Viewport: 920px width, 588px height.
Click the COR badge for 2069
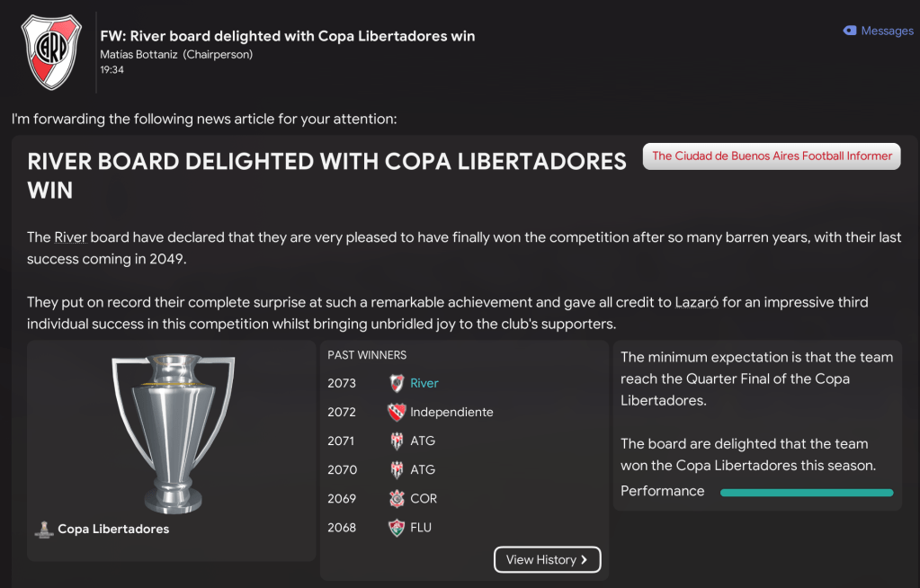(x=396, y=498)
